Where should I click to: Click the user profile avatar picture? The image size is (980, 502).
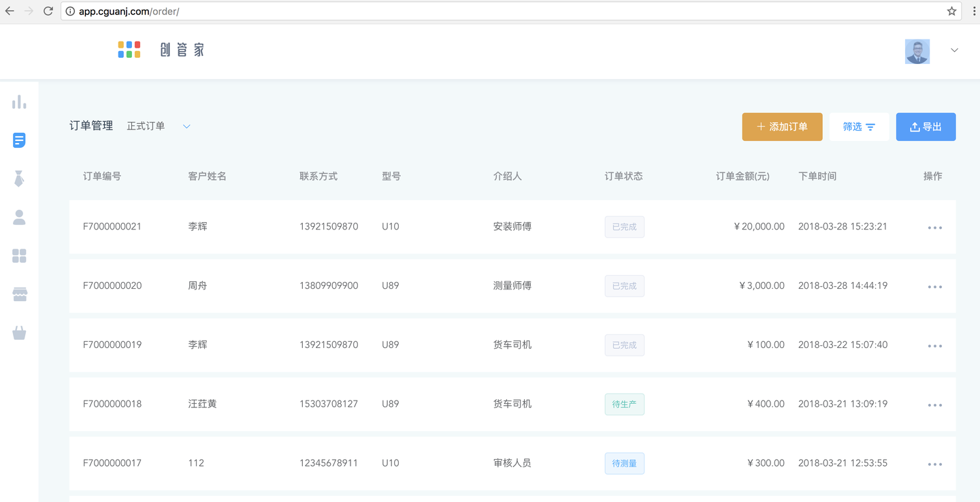click(917, 51)
